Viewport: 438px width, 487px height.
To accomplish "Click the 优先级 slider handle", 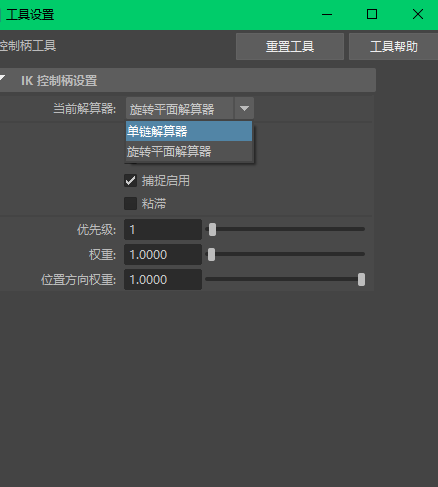I will tap(212, 229).
